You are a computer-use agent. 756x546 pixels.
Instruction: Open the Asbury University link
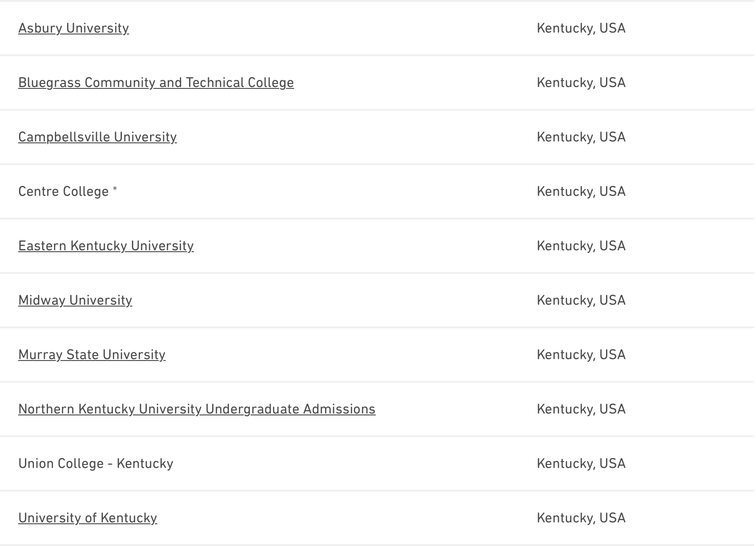pyautogui.click(x=73, y=28)
